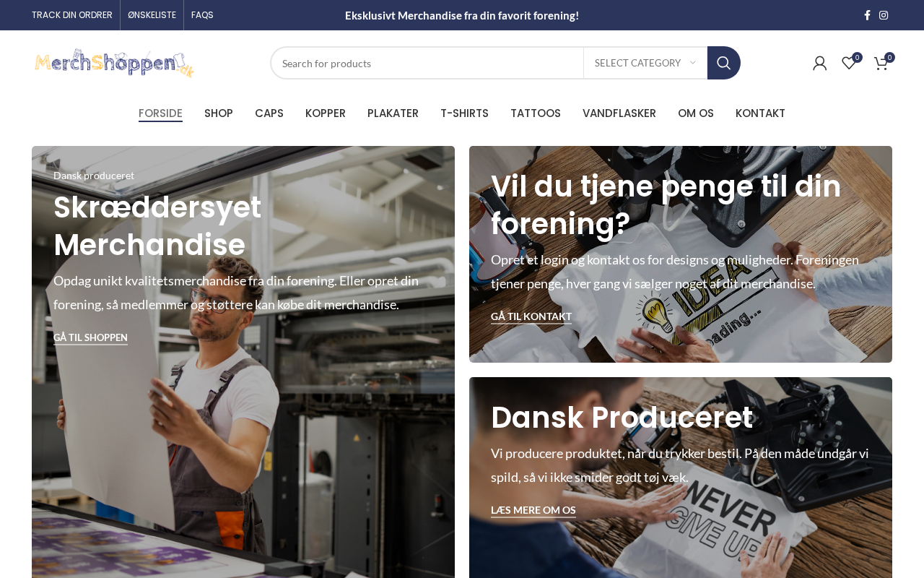924x578 pixels.
Task: Navigate to KONTAKT in the menu
Action: pyautogui.click(x=760, y=113)
